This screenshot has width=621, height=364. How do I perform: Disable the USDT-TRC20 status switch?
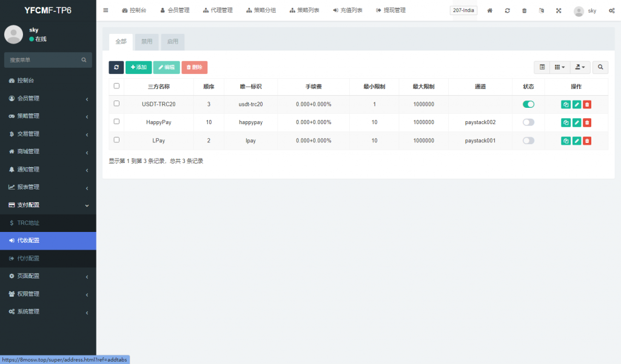[528, 104]
